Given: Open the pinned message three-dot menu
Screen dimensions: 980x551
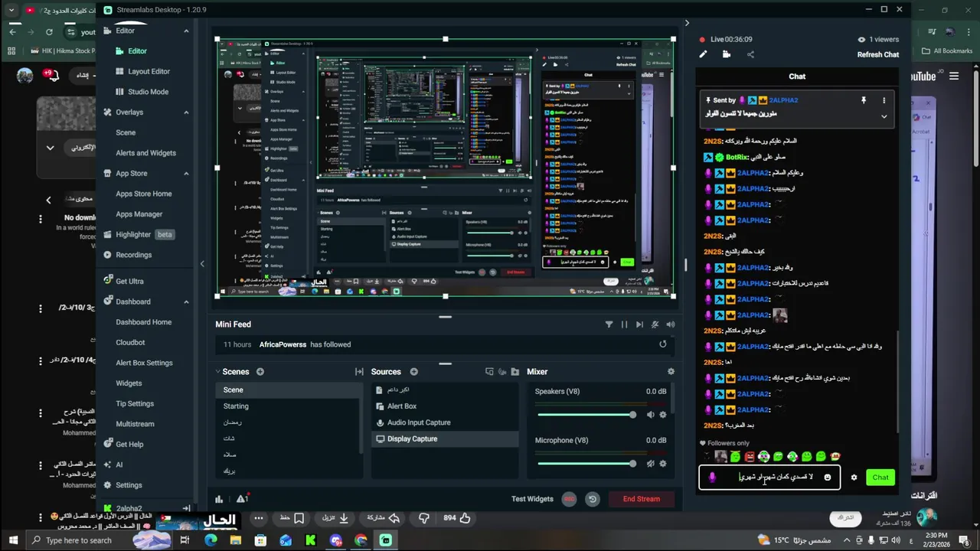Looking at the screenshot, I should (884, 100).
